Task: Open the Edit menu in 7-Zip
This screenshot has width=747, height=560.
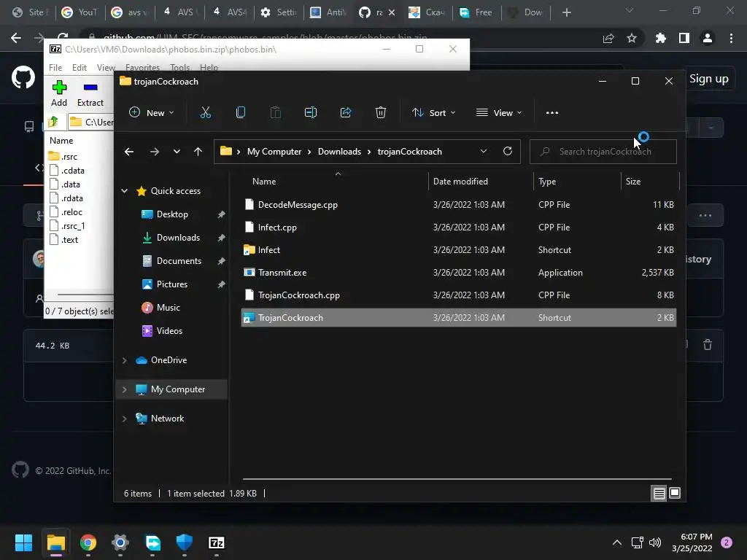Action: pos(79,68)
